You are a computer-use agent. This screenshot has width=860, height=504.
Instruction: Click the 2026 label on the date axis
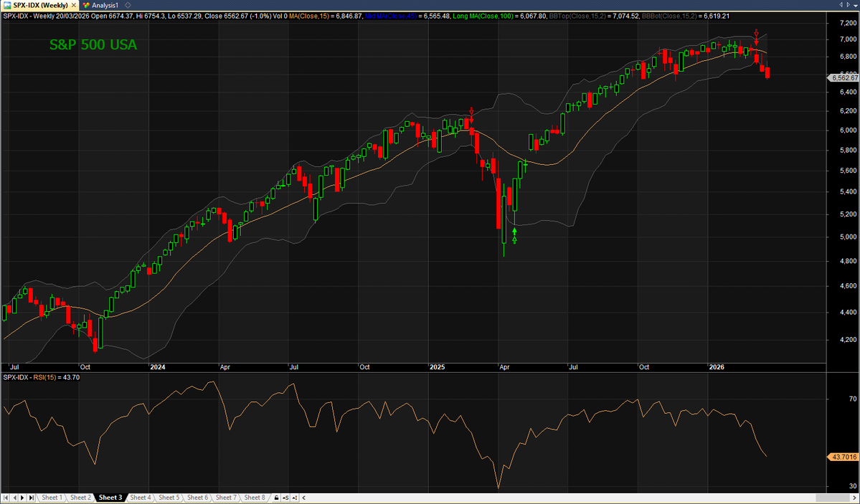(717, 368)
